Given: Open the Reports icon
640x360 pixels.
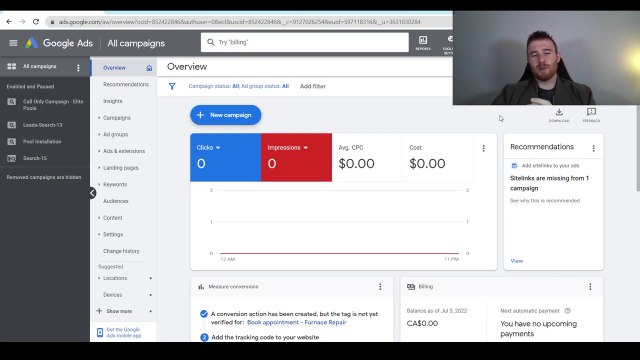Looking at the screenshot, I should 423,42.
